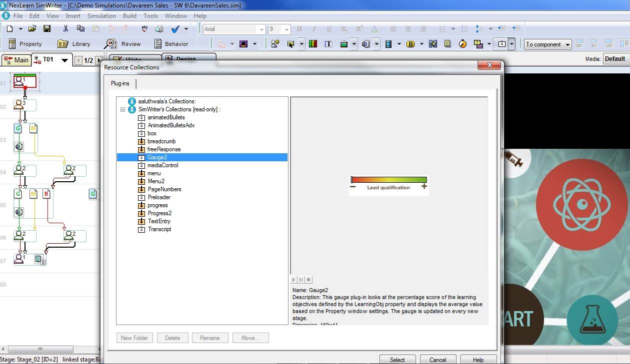Open the Review tool

coord(123,44)
